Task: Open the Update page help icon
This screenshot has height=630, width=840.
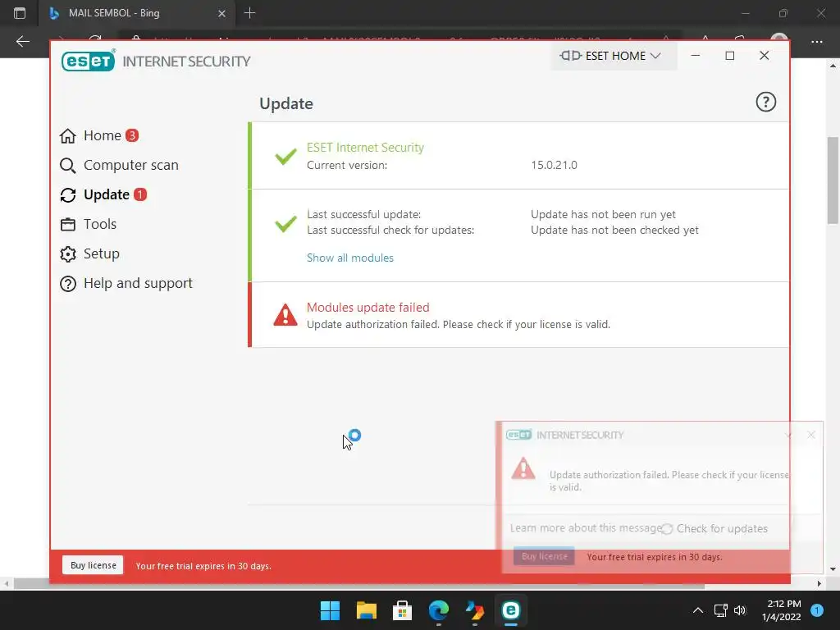Action: click(x=765, y=102)
